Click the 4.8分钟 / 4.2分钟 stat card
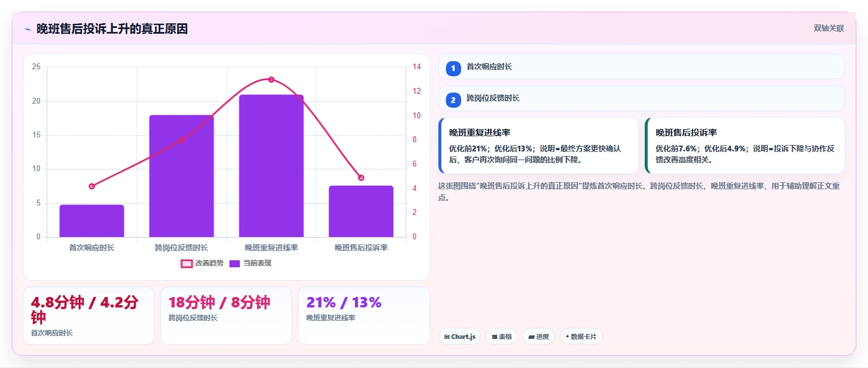The image size is (868, 368). 89,316
